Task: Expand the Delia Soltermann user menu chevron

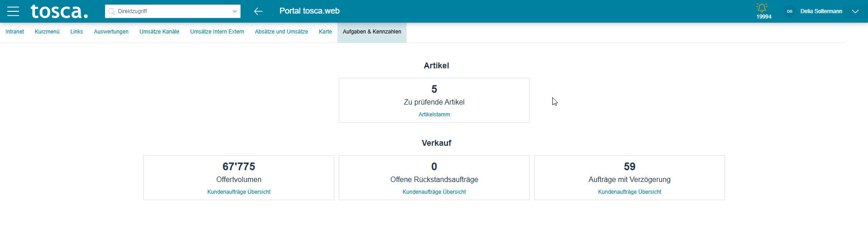Action: pos(855,11)
